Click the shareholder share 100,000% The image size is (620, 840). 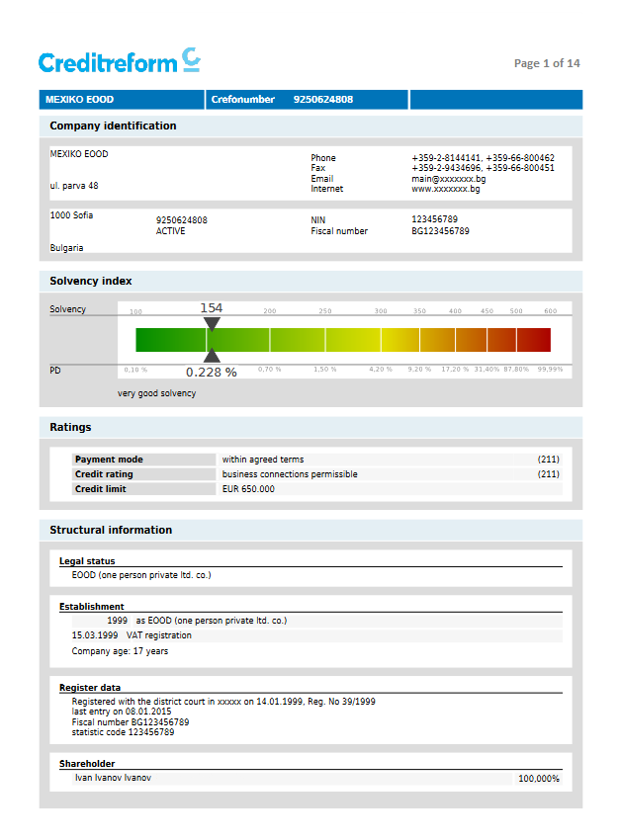click(539, 779)
